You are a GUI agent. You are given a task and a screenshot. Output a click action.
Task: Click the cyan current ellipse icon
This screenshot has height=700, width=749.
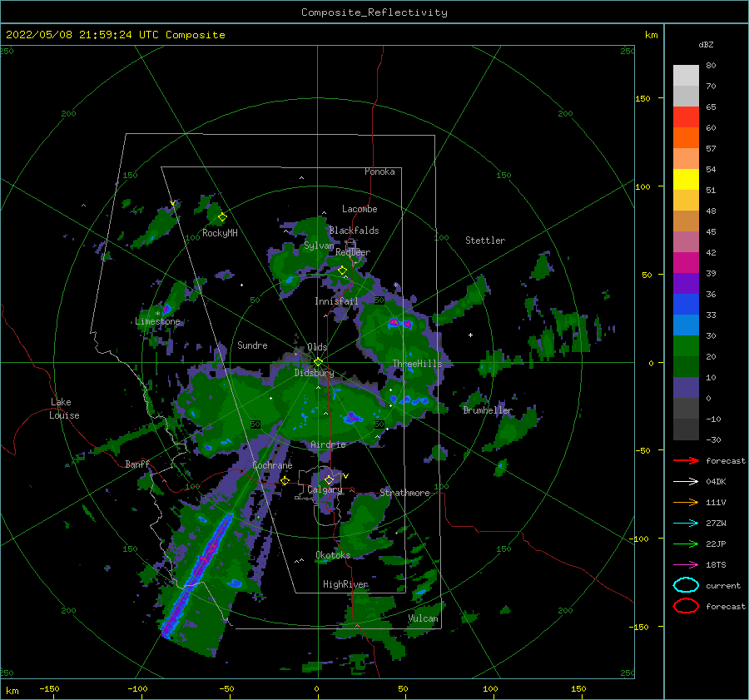click(x=686, y=585)
